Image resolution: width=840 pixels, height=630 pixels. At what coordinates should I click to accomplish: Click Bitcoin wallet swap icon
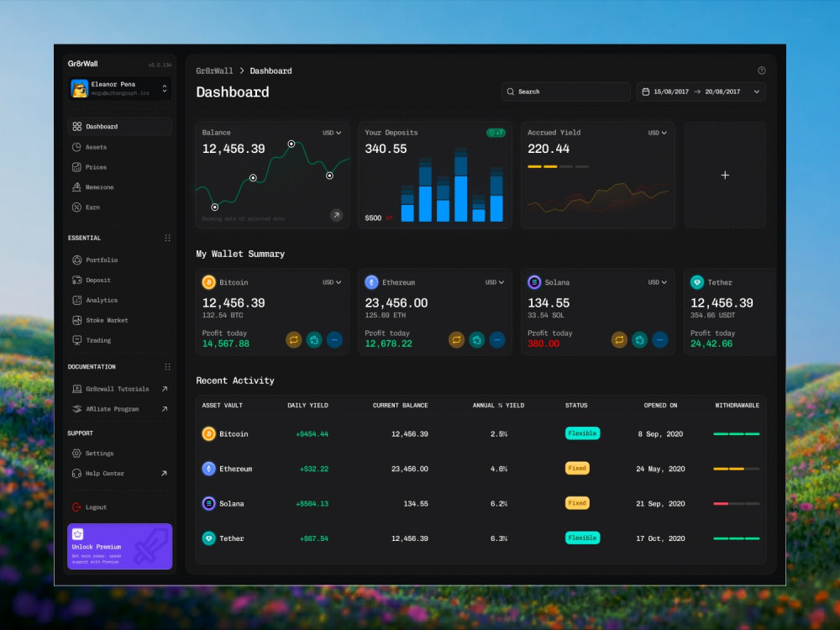coord(293,339)
